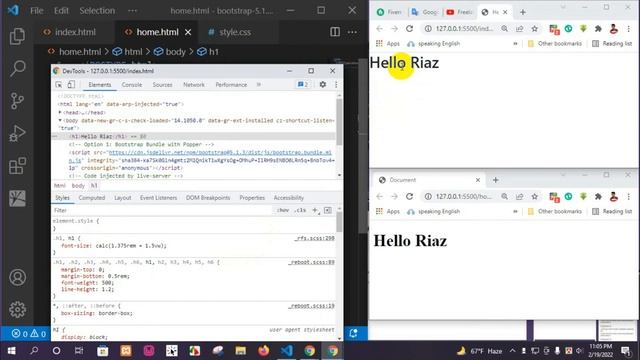
Task: Open Reading list in top Chrome window
Action: point(612,44)
